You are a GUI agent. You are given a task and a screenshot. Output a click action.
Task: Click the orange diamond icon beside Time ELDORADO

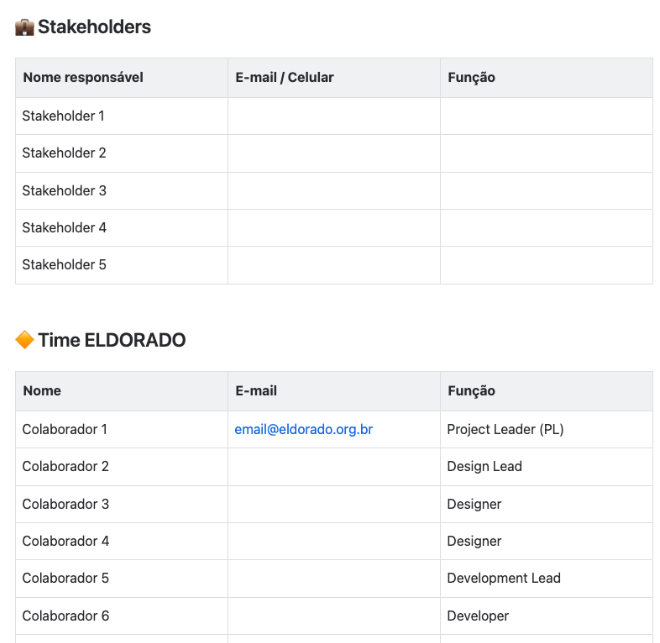click(x=24, y=340)
